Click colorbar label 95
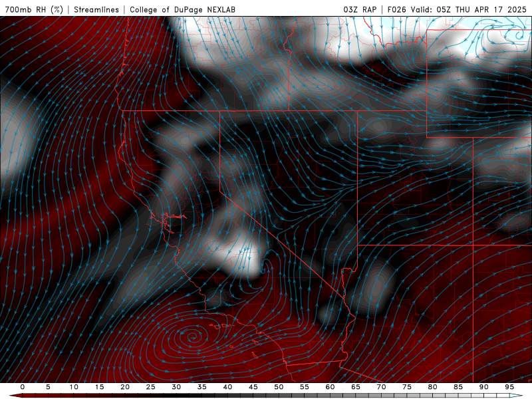This screenshot has height=399, width=532. point(509,387)
